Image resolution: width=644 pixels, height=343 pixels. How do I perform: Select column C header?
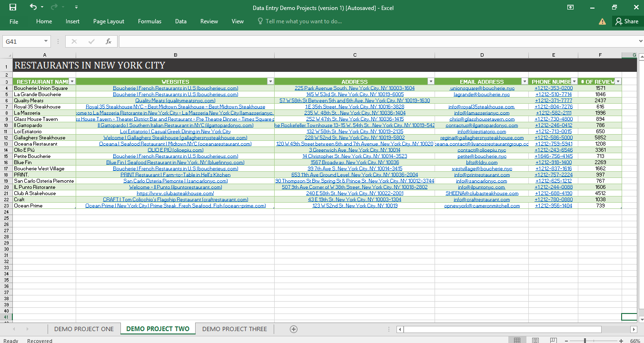coord(355,55)
